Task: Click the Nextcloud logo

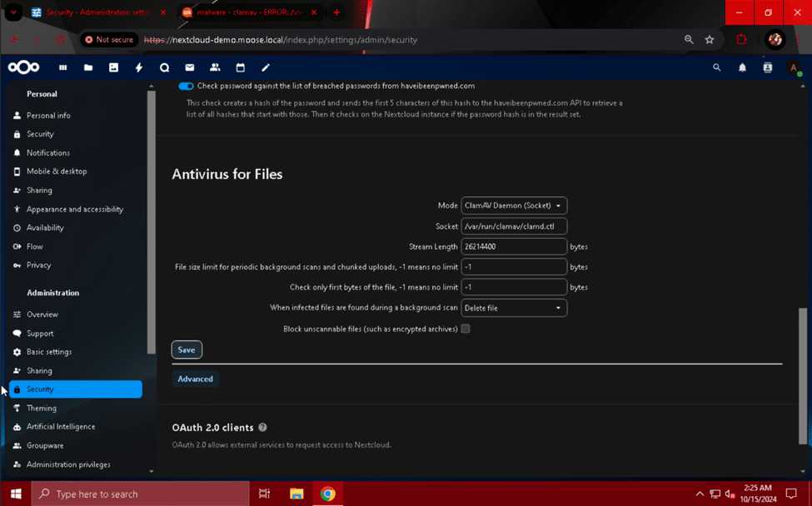Action: [23, 67]
